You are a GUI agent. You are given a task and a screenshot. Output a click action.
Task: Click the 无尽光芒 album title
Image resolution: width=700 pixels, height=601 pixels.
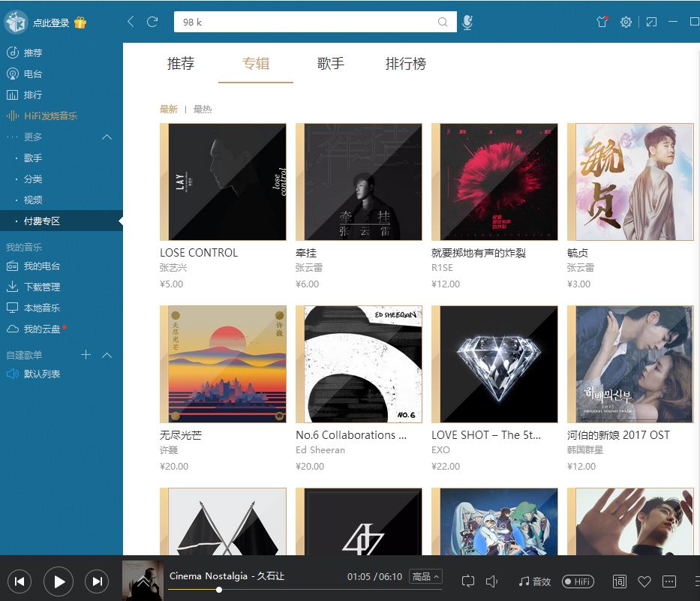[x=181, y=435]
